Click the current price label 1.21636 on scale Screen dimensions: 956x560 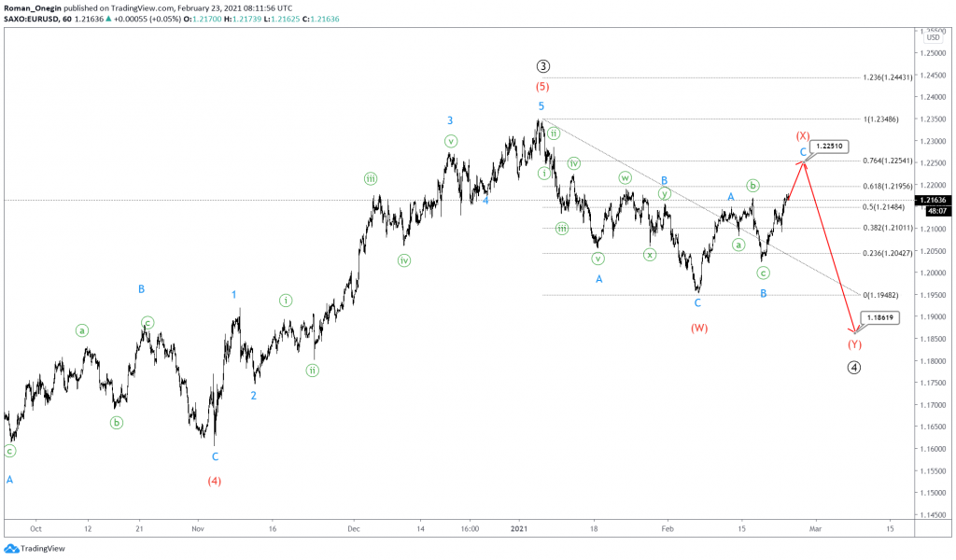tap(934, 199)
